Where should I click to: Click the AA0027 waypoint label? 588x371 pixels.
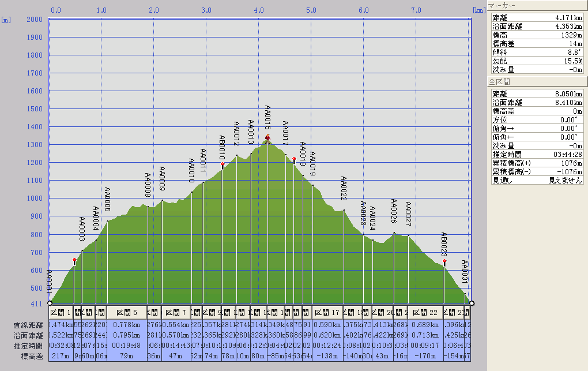point(408,215)
